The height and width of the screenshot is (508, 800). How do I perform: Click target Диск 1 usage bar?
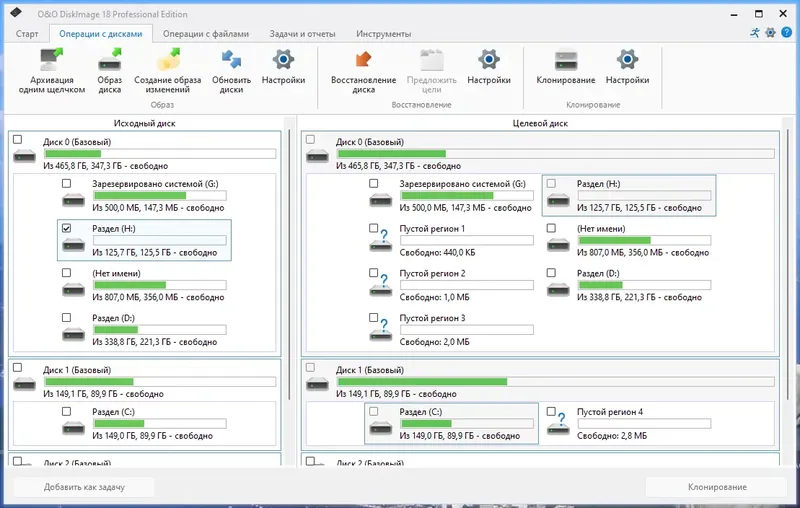(556, 382)
